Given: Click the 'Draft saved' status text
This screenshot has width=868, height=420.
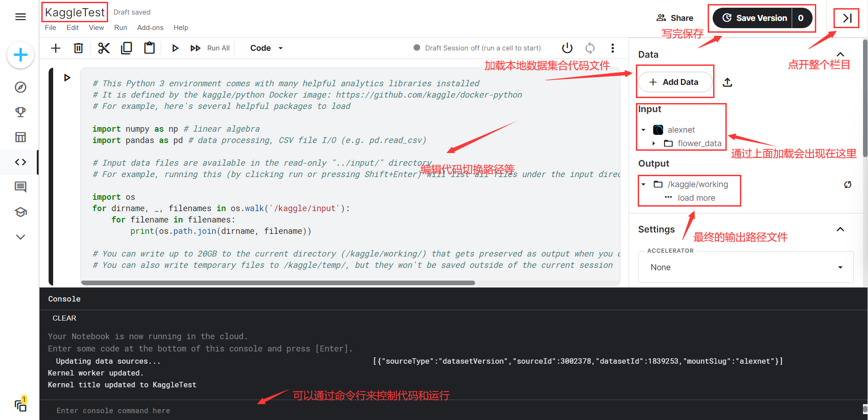Looking at the screenshot, I should [x=132, y=12].
